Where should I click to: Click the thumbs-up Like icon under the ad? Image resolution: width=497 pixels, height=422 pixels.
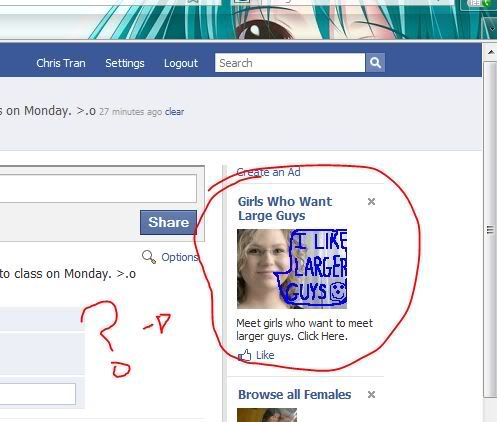[x=245, y=355]
